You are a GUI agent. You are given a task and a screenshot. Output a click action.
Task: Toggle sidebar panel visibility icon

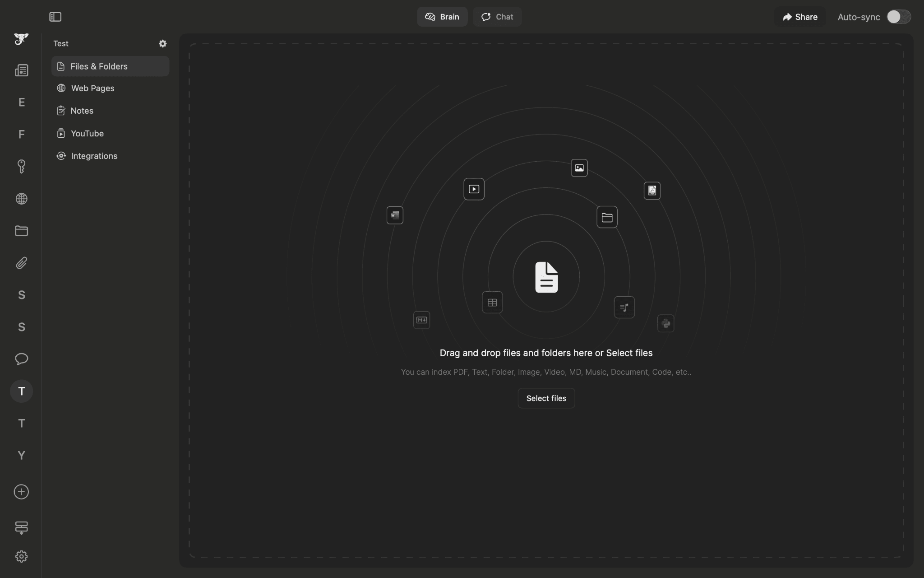coord(55,17)
